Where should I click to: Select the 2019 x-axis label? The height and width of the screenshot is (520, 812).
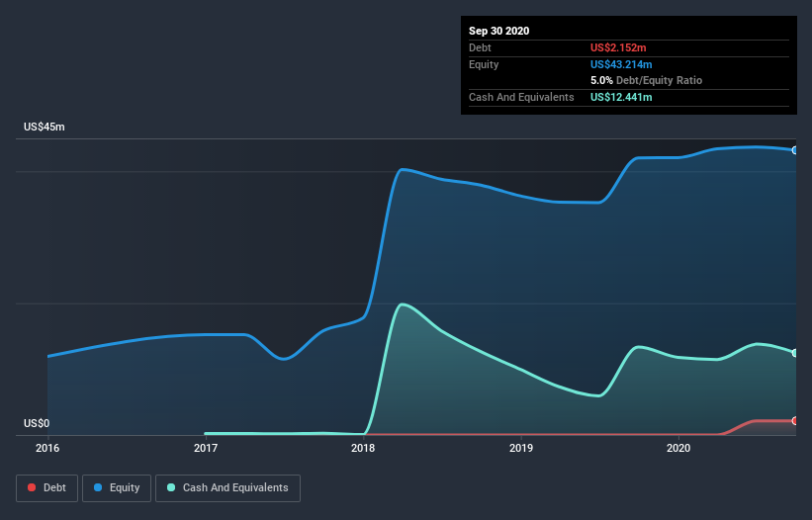coord(521,448)
